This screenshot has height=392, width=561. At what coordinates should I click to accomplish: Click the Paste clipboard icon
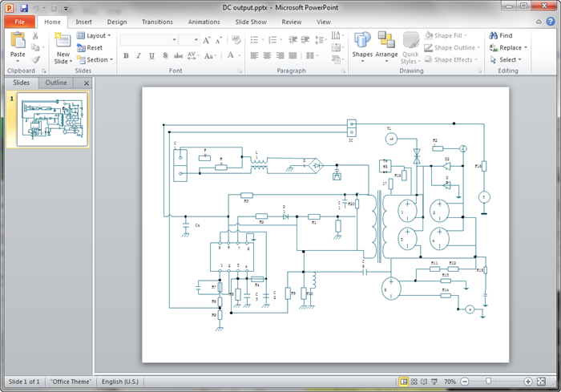[18, 40]
